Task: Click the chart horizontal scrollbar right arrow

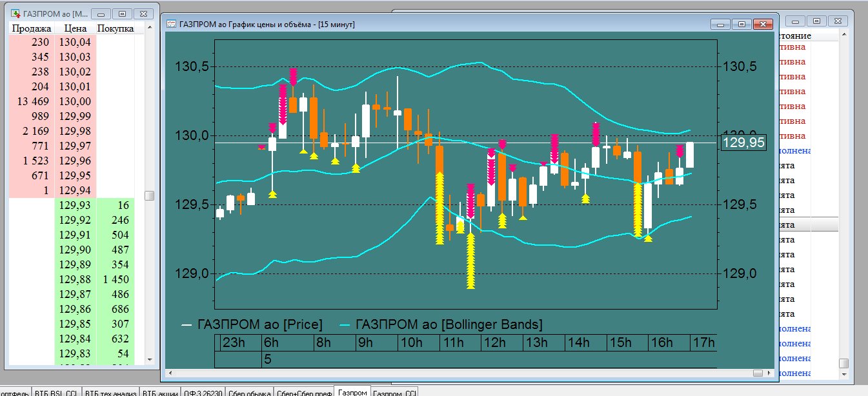Action: 769,372
